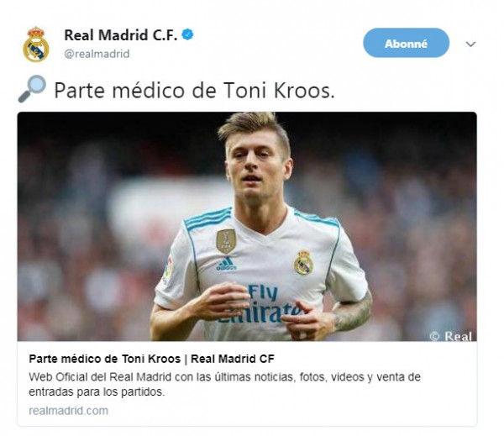
Task: Expand the tweet options chevron
Action: point(470,44)
